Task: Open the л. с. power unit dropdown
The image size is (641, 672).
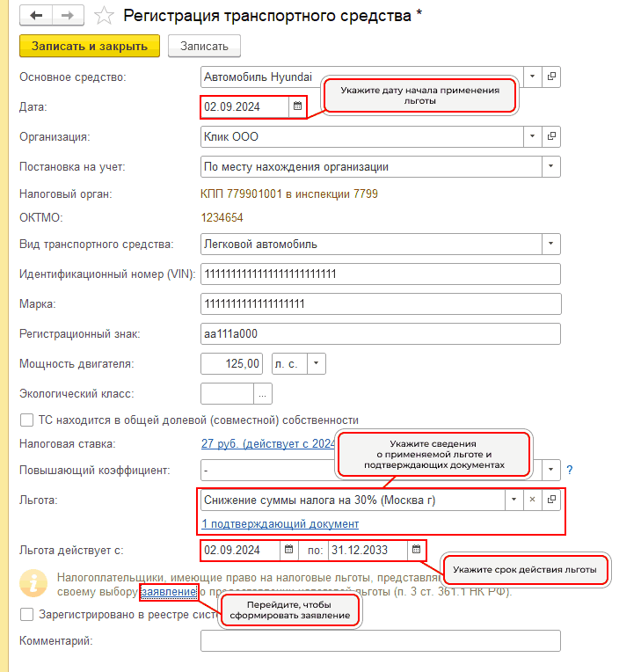Action: 317,362
